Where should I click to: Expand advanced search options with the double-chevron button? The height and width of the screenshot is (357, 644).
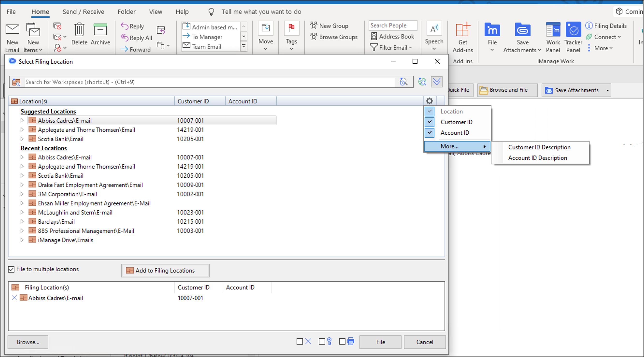click(437, 82)
